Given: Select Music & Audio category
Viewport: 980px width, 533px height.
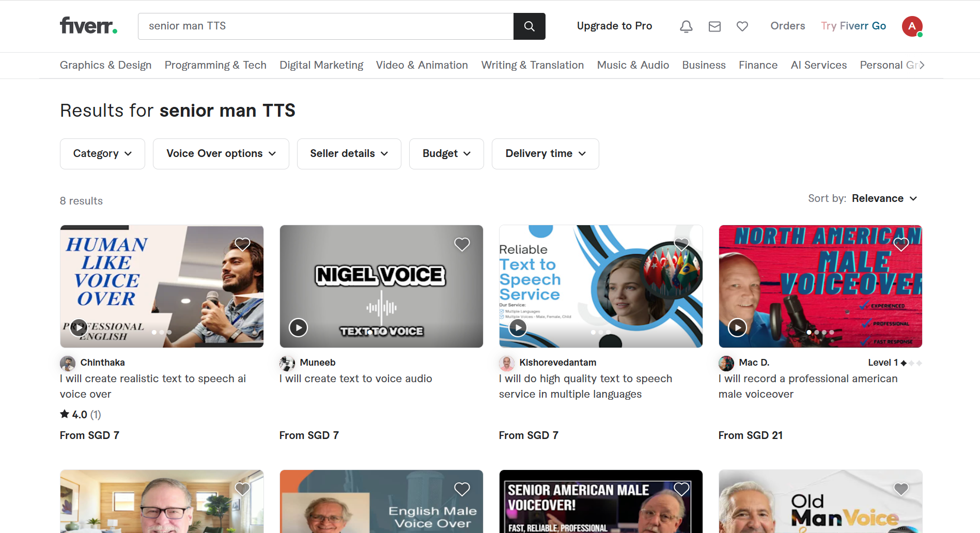Looking at the screenshot, I should 633,65.
